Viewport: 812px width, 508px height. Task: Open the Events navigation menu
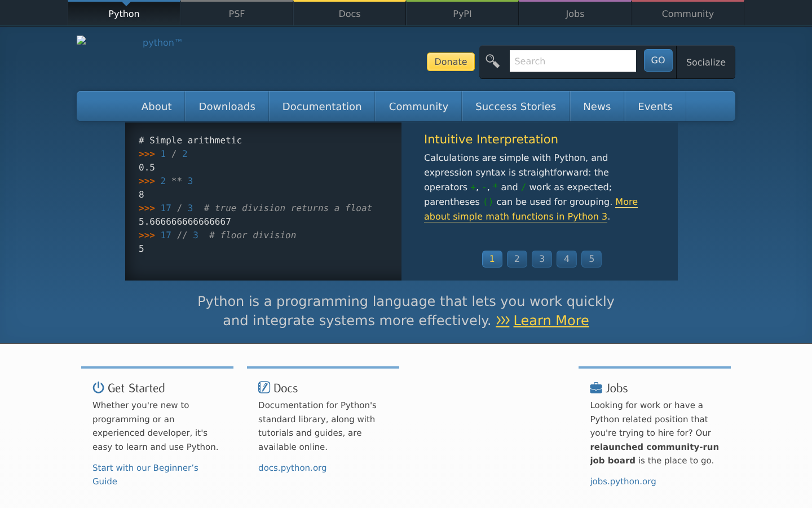click(655, 106)
